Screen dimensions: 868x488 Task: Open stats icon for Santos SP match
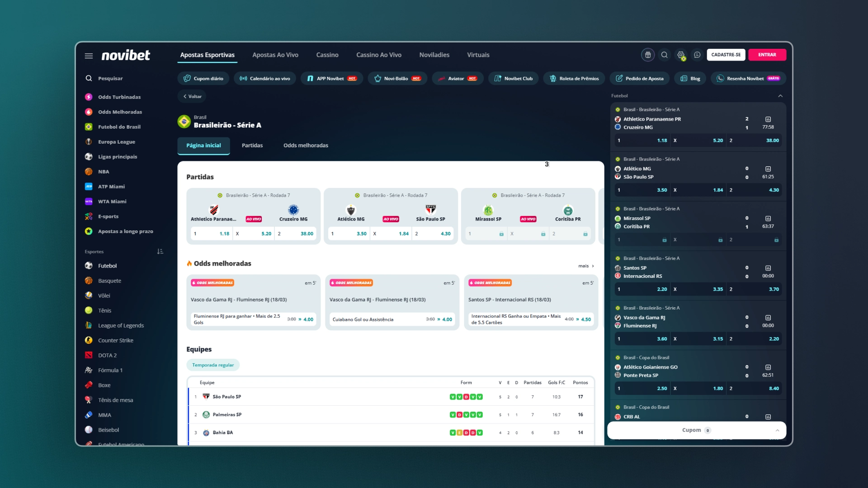768,268
